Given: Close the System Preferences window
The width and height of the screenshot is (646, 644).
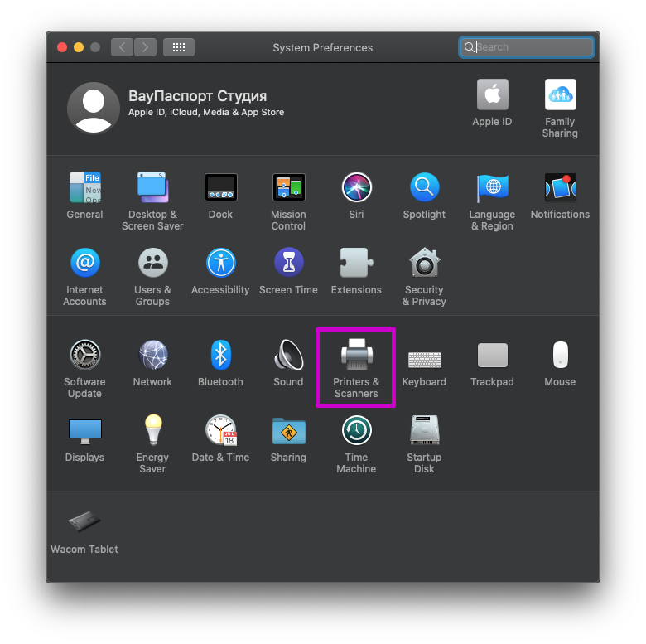Looking at the screenshot, I should click(62, 47).
